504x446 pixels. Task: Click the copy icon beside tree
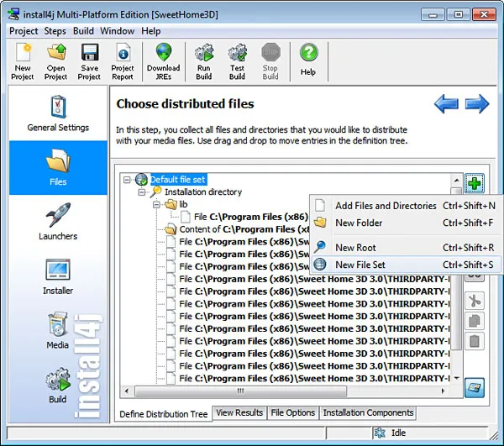(475, 321)
